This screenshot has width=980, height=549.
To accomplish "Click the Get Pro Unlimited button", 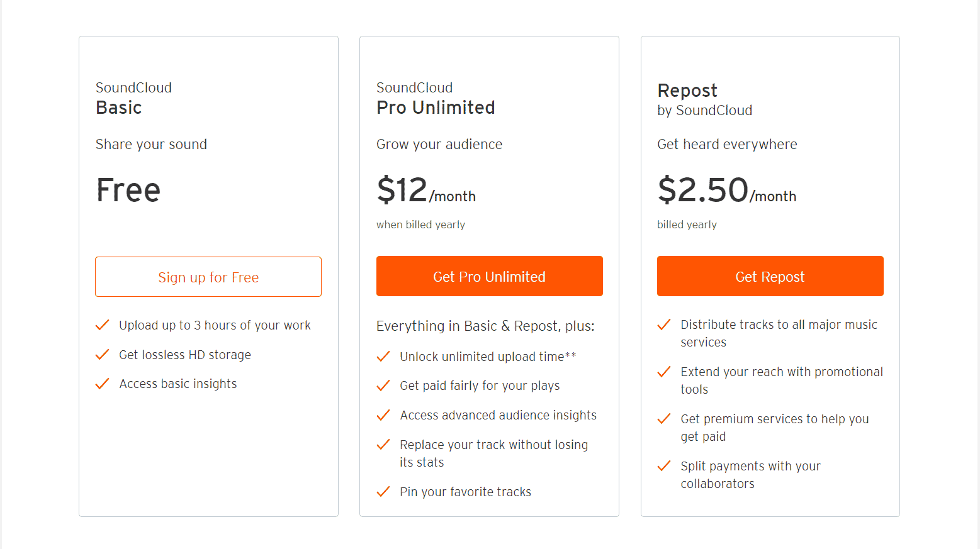I will click(489, 276).
